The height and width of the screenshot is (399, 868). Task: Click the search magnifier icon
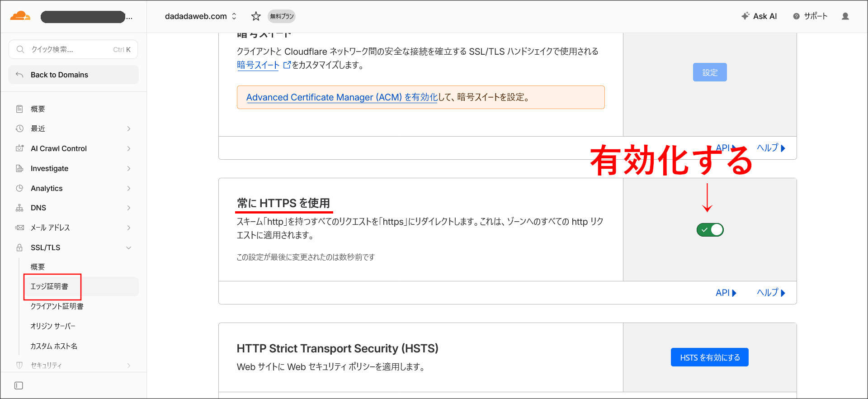point(20,49)
